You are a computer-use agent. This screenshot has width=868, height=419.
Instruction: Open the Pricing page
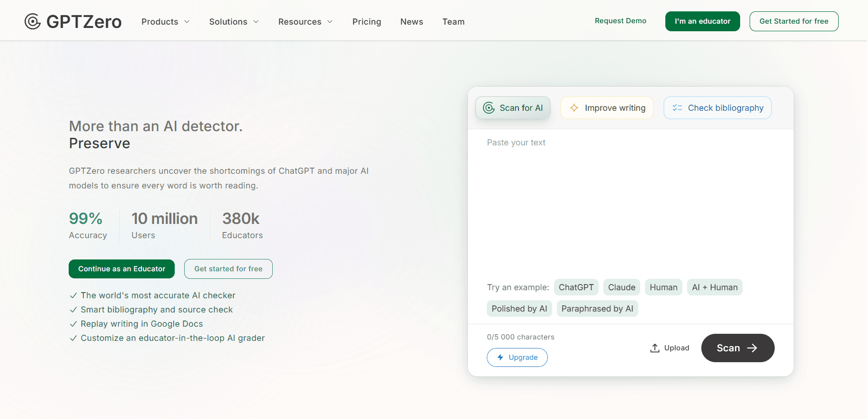367,22
